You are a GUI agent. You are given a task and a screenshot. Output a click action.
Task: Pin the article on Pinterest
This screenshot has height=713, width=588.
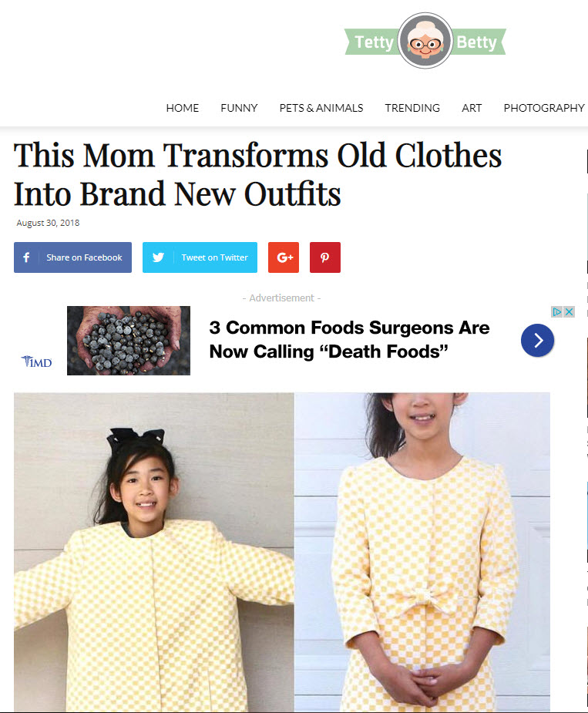[324, 257]
